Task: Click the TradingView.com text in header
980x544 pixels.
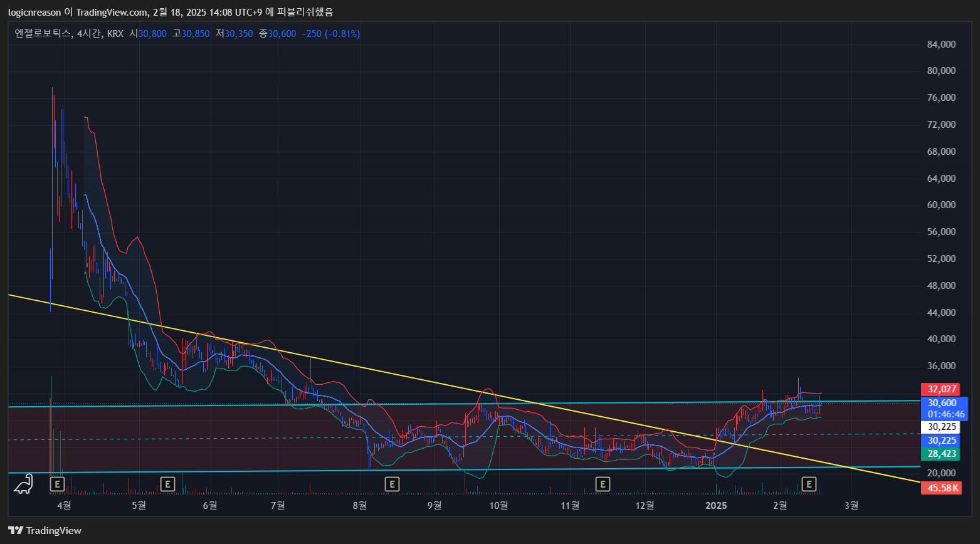Action: point(112,12)
